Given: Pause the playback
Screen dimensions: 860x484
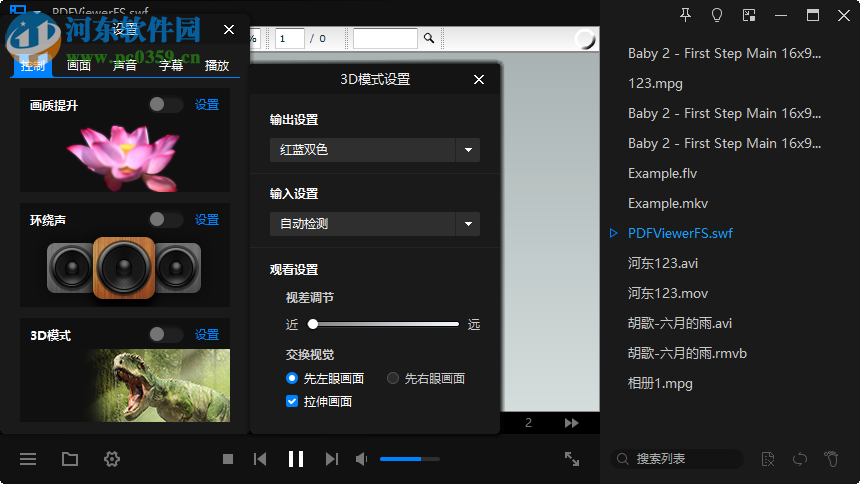Looking at the screenshot, I should (x=296, y=459).
